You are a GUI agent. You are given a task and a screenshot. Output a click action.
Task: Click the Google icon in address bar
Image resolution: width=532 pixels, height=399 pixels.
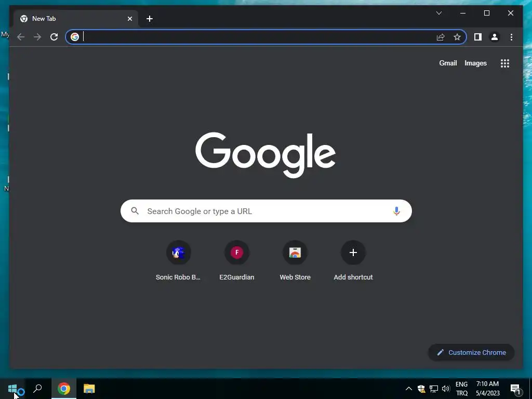(x=75, y=37)
